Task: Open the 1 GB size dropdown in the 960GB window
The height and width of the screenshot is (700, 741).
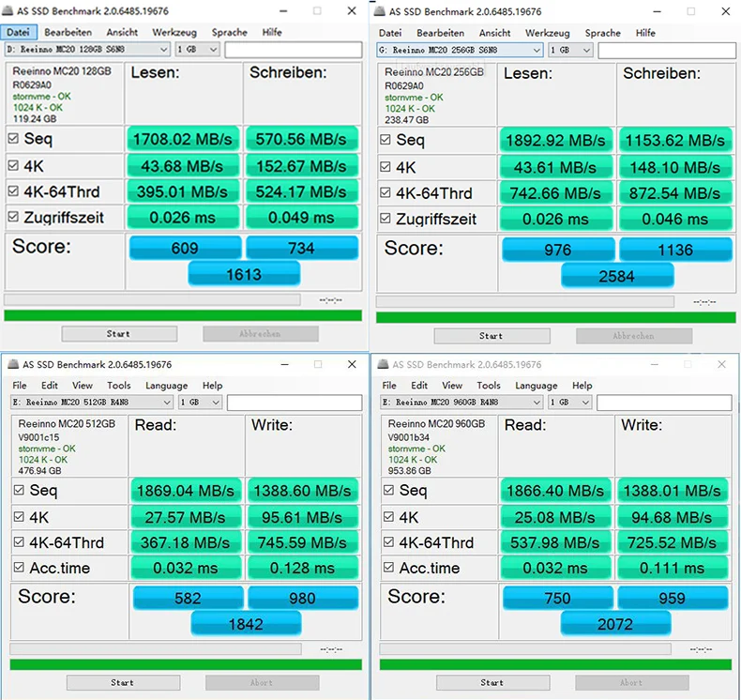Action: (569, 403)
